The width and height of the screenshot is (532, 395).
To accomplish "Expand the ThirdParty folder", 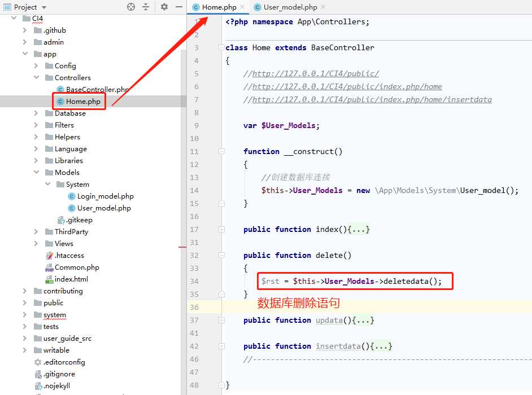I will 36,231.
